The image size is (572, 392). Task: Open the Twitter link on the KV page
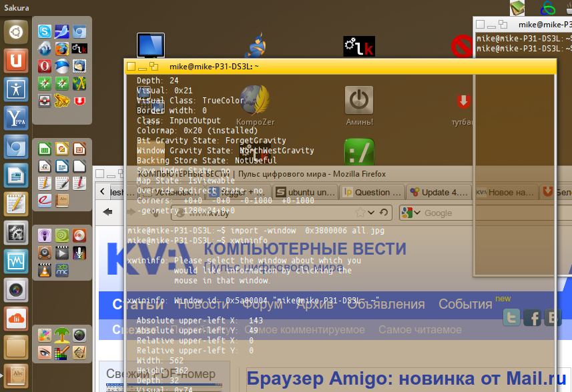pyautogui.click(x=511, y=317)
